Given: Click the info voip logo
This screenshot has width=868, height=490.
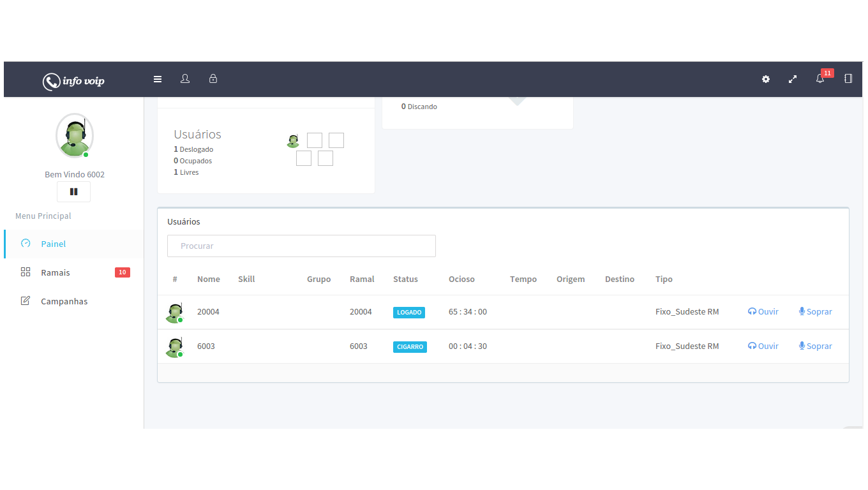Looking at the screenshot, I should tap(73, 81).
